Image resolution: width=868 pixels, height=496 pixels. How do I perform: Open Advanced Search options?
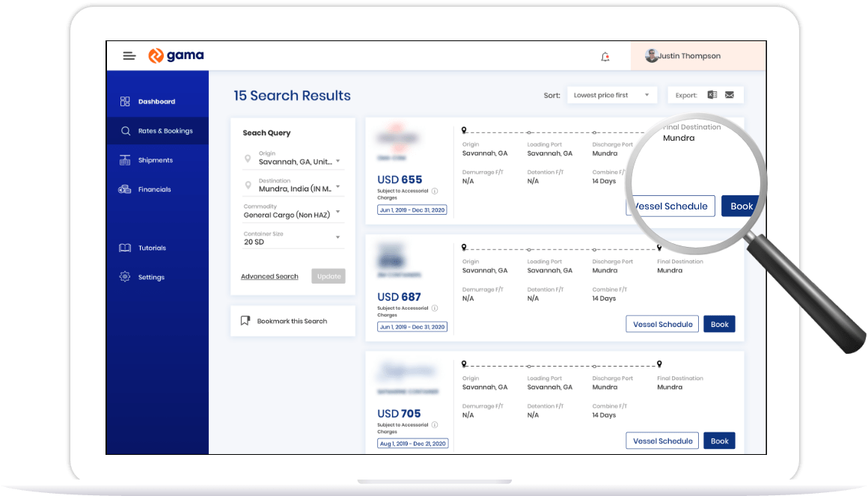269,275
